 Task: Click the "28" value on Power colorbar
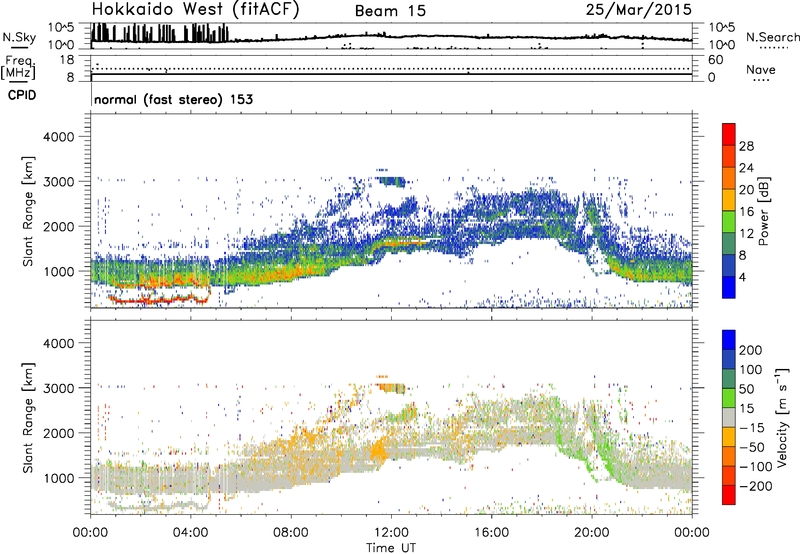point(746,146)
